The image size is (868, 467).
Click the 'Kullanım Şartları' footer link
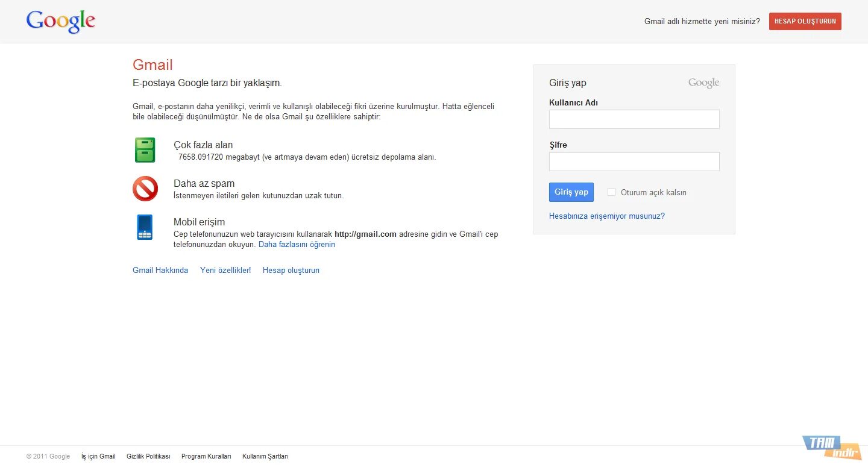coord(265,456)
